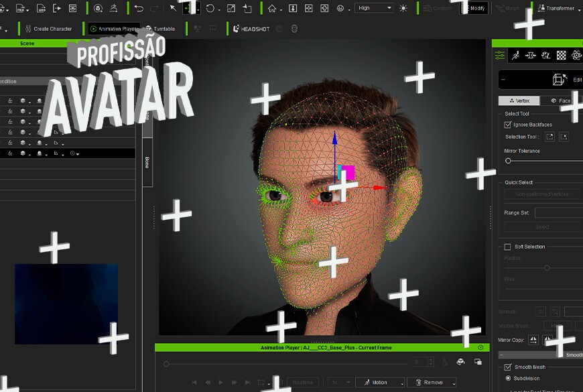583x392 pixels.
Task: Click the window detach icon in Animation Player
Action: point(478,361)
